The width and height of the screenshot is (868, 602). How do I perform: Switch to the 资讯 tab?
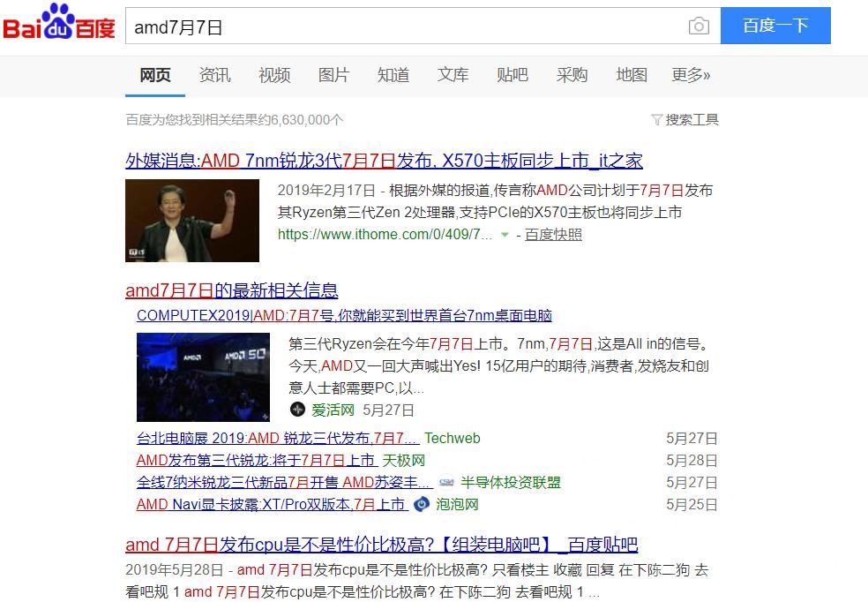tap(214, 76)
